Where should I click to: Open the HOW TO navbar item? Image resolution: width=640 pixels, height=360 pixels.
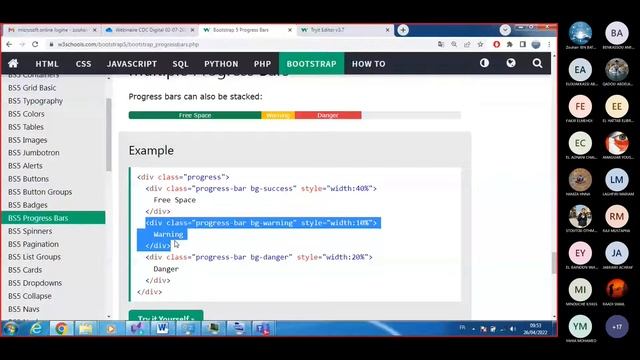[369, 64]
